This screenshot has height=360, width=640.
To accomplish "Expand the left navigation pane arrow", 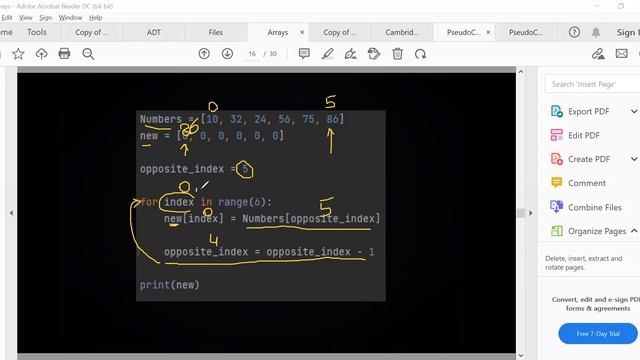I will tap(11, 213).
